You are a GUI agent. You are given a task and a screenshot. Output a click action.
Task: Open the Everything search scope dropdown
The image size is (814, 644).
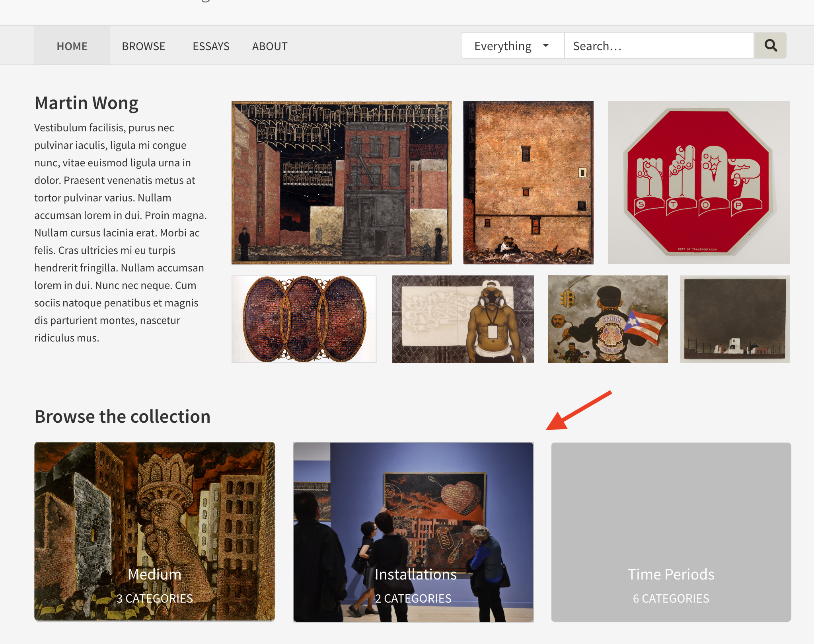click(x=512, y=46)
